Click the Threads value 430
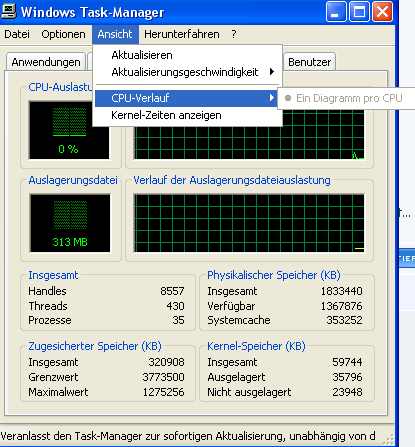Image resolution: width=415 pixels, height=447 pixels. 175,306
